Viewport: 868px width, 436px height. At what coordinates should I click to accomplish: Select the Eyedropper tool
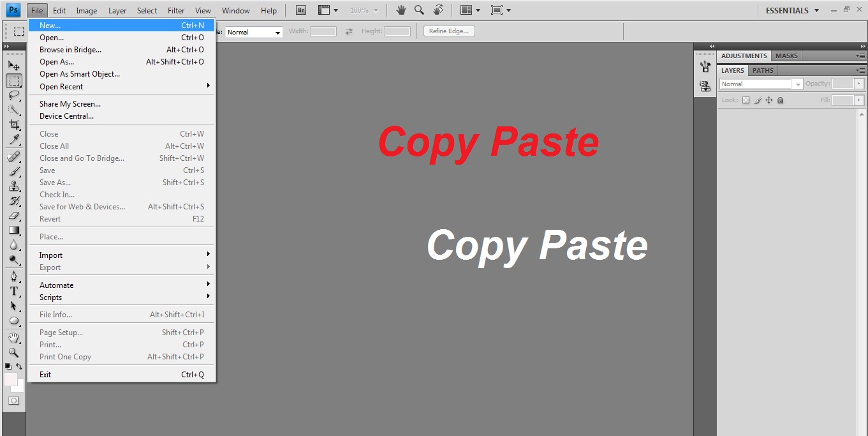pos(13,140)
